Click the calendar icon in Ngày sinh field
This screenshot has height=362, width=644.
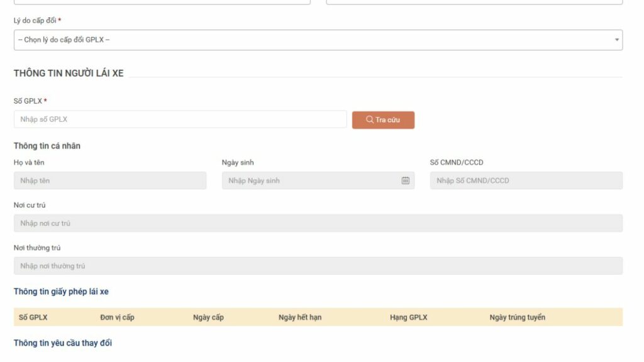[x=405, y=180]
